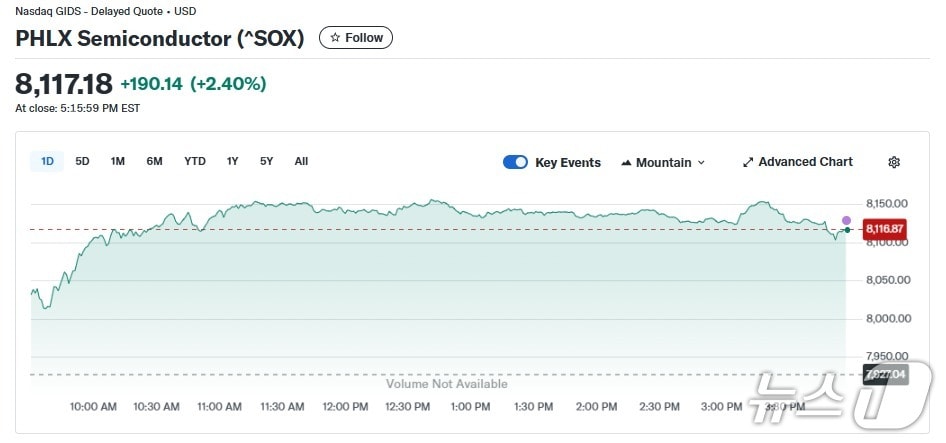This screenshot has height=443, width=946.
Task: Open chart settings gear icon
Action: (894, 162)
